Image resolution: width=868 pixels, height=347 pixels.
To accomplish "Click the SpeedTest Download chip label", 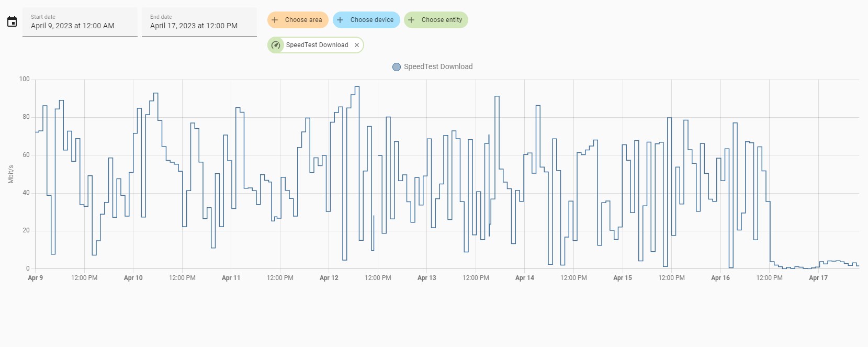I will click(x=317, y=45).
